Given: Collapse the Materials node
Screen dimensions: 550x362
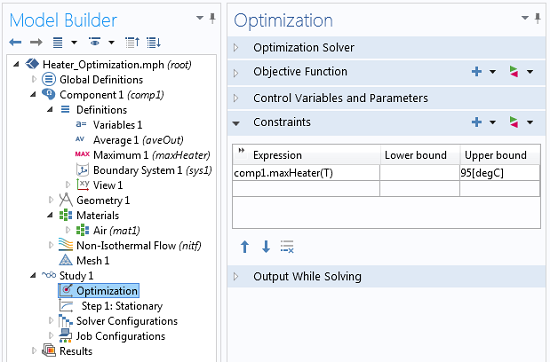Looking at the screenshot, I should tap(50, 215).
